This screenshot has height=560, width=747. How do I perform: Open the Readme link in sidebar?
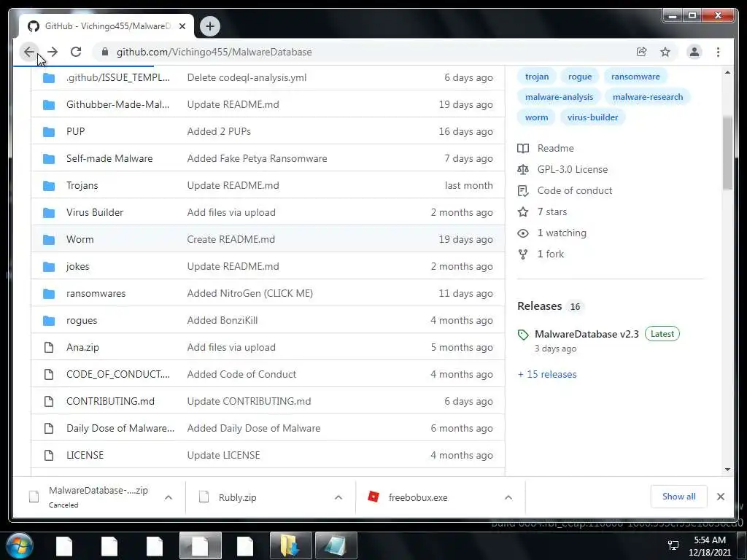546,148
